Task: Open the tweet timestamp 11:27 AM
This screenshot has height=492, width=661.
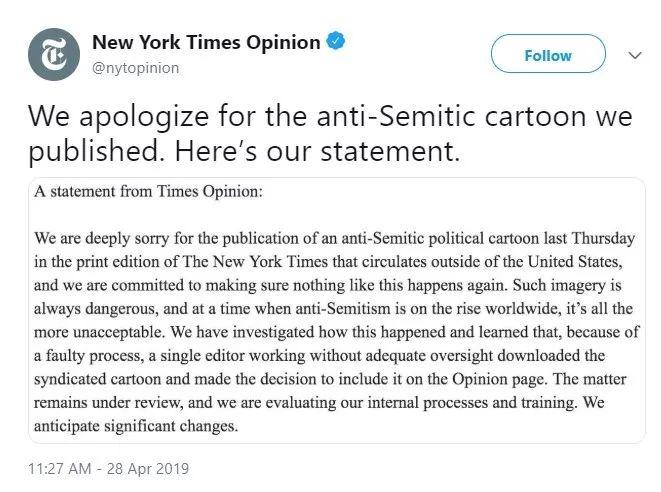Action: tap(59, 468)
